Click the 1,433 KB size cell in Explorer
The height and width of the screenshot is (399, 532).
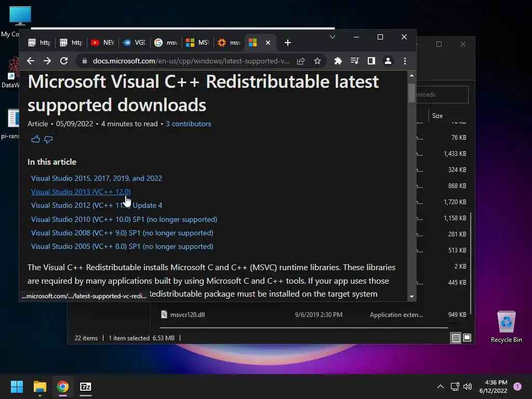[x=455, y=154]
